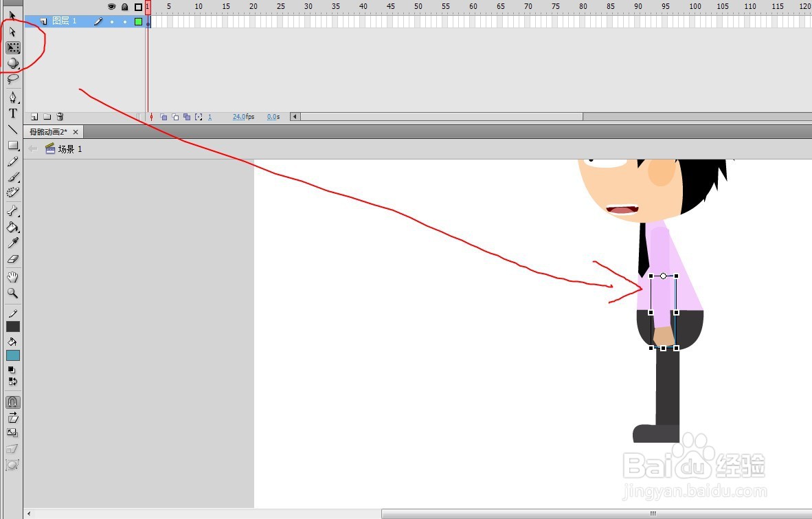812x519 pixels.
Task: Create a new layer
Action: click(x=34, y=117)
